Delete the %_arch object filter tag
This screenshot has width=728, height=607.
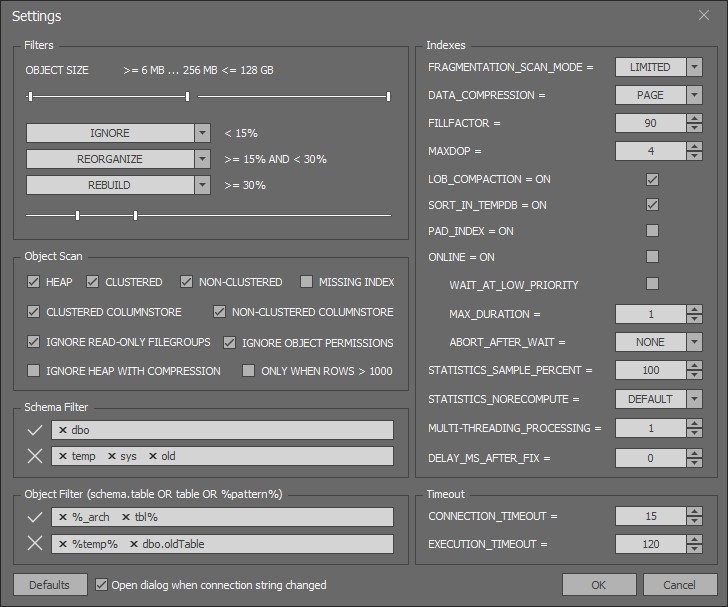point(63,517)
